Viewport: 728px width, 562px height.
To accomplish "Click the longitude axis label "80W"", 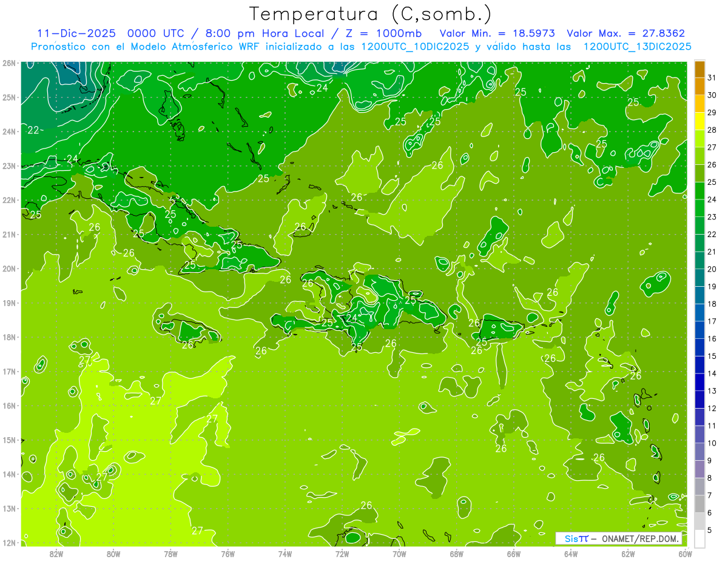I will point(113,554).
